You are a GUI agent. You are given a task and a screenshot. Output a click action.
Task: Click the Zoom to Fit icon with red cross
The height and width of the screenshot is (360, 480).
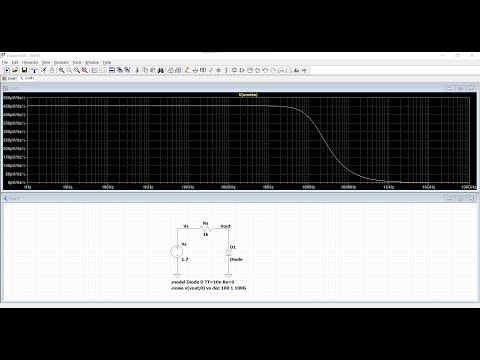coord(85,70)
